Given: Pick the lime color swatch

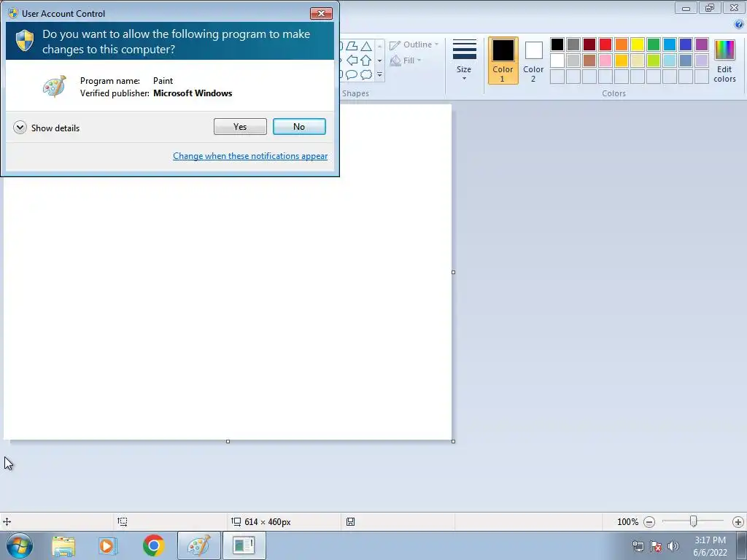Looking at the screenshot, I should click(654, 61).
